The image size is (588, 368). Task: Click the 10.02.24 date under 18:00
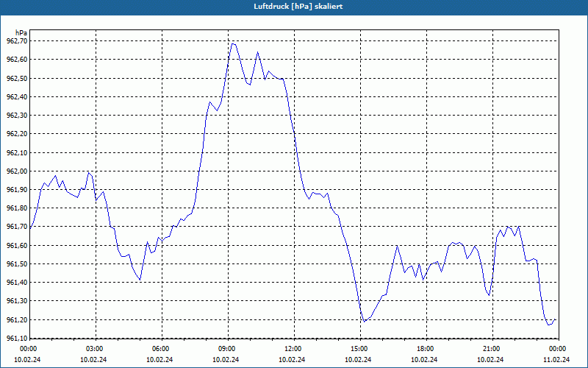tap(424, 359)
